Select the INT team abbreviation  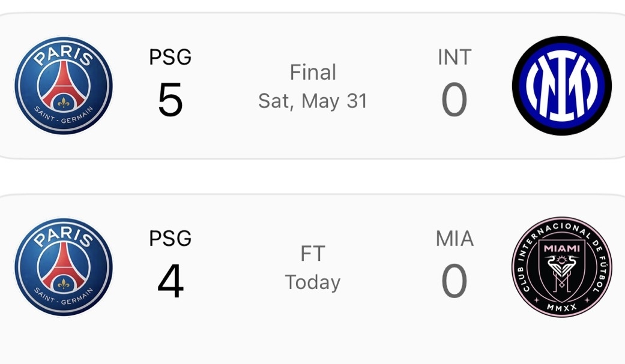pos(454,58)
